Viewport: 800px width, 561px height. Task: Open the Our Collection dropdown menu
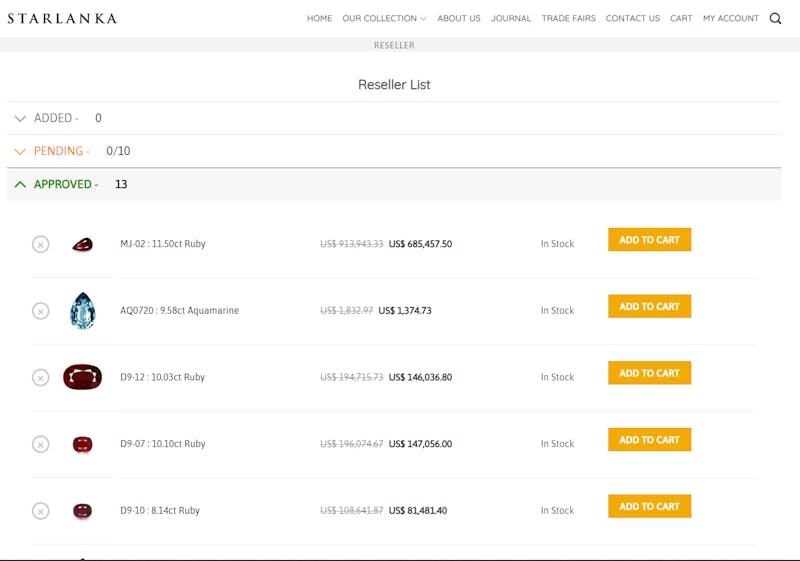pyautogui.click(x=384, y=18)
